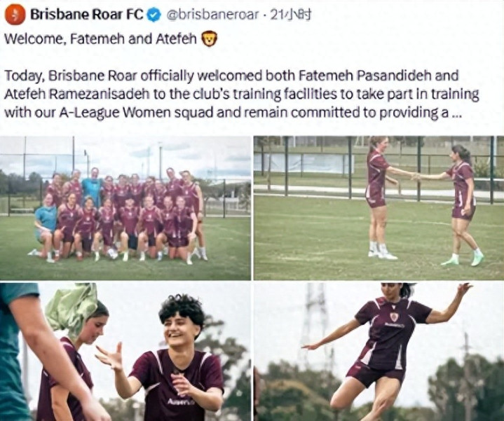The height and width of the screenshot is (421, 504).
Task: Click the soccer ball in group photo
Action: pos(113,253)
